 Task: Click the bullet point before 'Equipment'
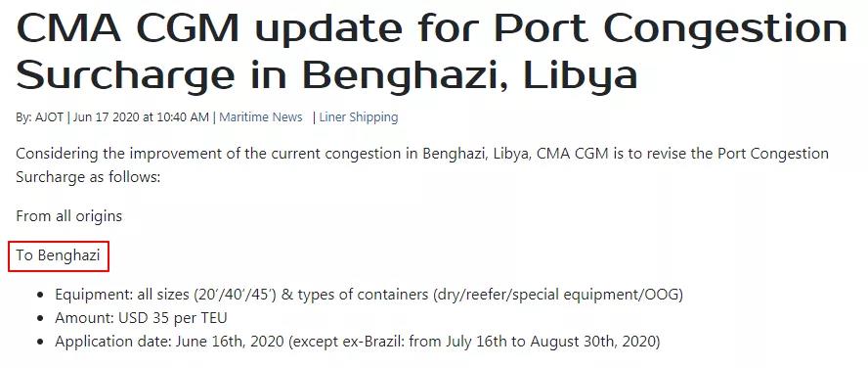tap(39, 296)
